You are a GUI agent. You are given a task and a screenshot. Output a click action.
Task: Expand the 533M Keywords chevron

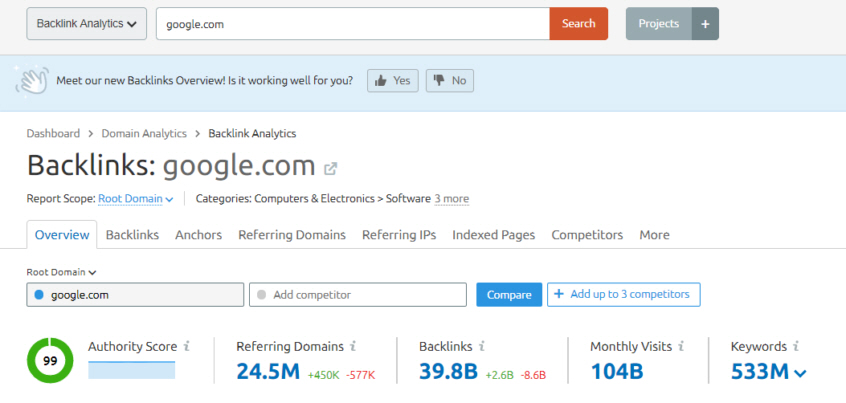(x=801, y=372)
